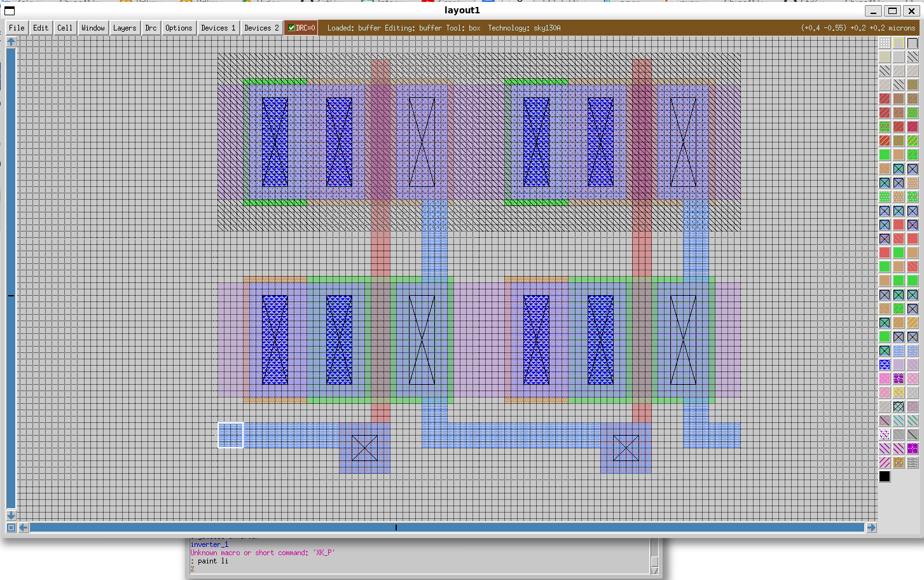Pick the blue triangles pattern layer swatch
This screenshot has height=580, width=924.
click(x=885, y=364)
